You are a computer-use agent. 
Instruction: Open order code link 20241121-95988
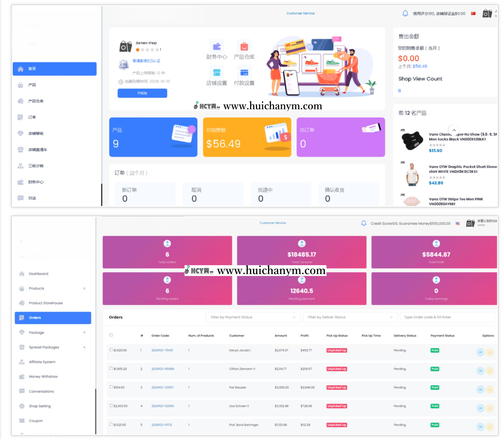tap(163, 369)
